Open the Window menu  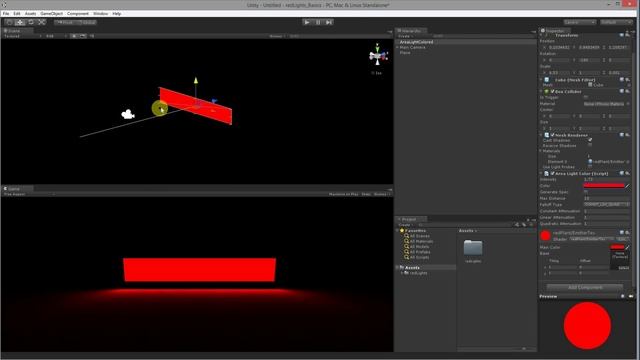tap(100, 13)
